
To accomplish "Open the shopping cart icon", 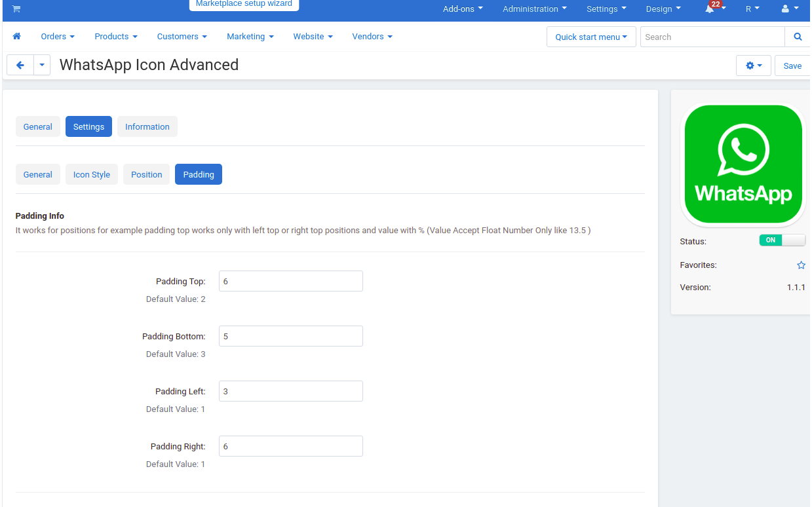I will [x=16, y=9].
